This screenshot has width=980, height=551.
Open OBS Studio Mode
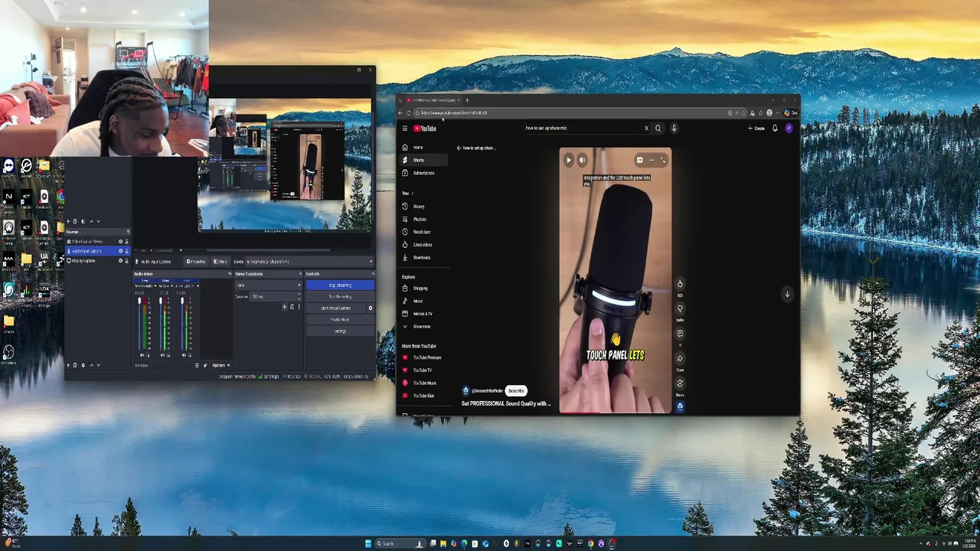coord(340,320)
